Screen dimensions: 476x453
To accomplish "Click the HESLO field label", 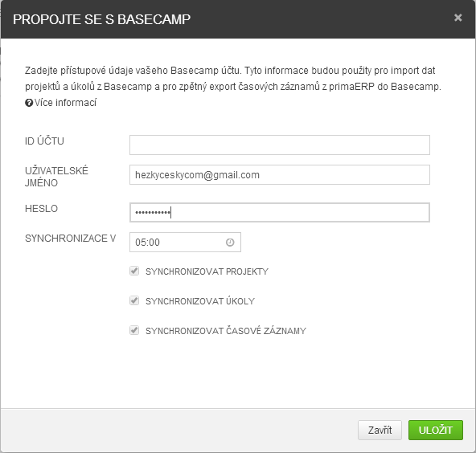I will point(41,209).
